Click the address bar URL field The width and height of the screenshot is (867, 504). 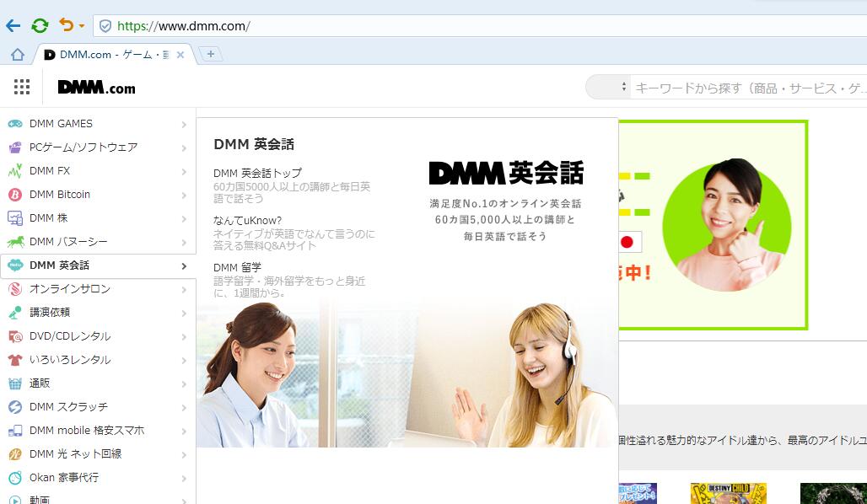480,26
